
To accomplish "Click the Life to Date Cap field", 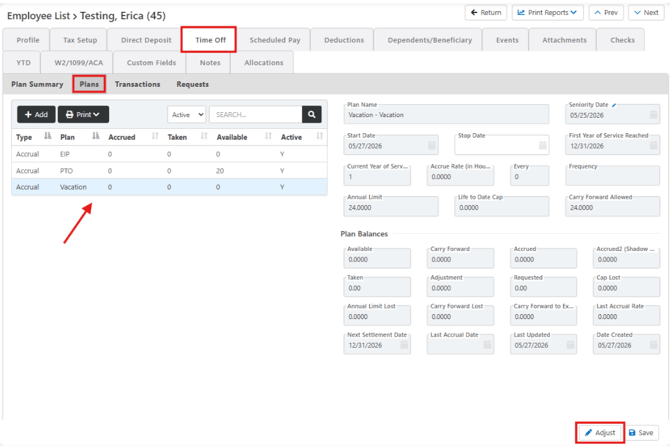I will [x=502, y=207].
